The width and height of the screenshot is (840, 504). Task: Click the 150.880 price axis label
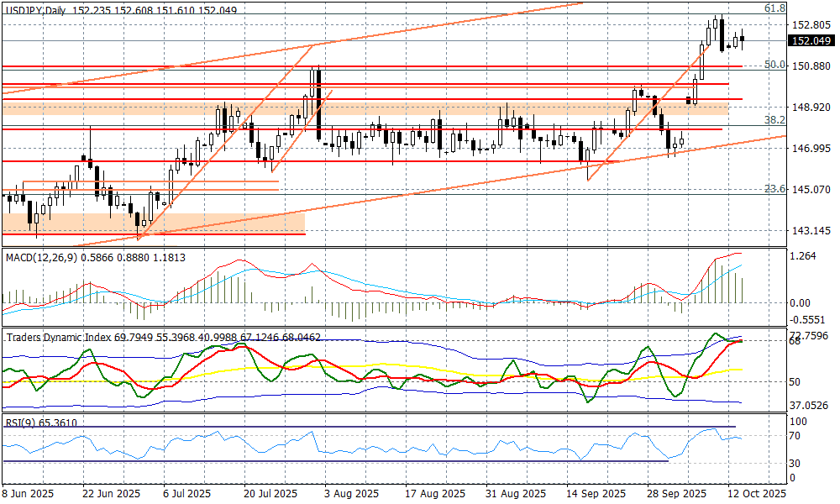click(x=811, y=66)
